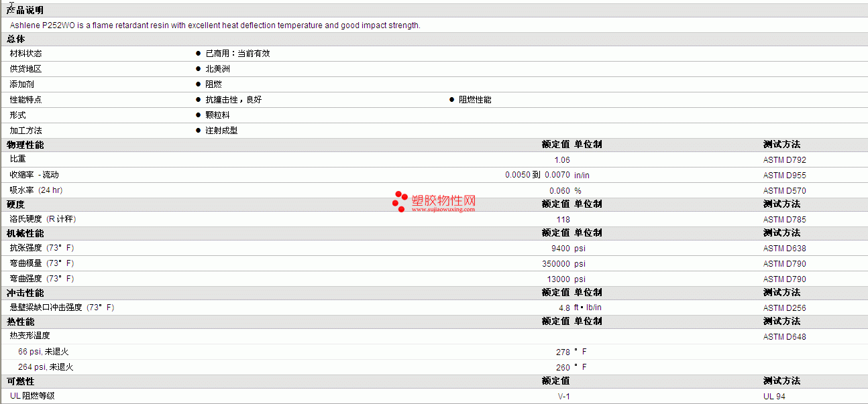Viewport: 868px width, 404px height.
Task: Select the 形式 row label
Action: pyautogui.click(x=17, y=115)
